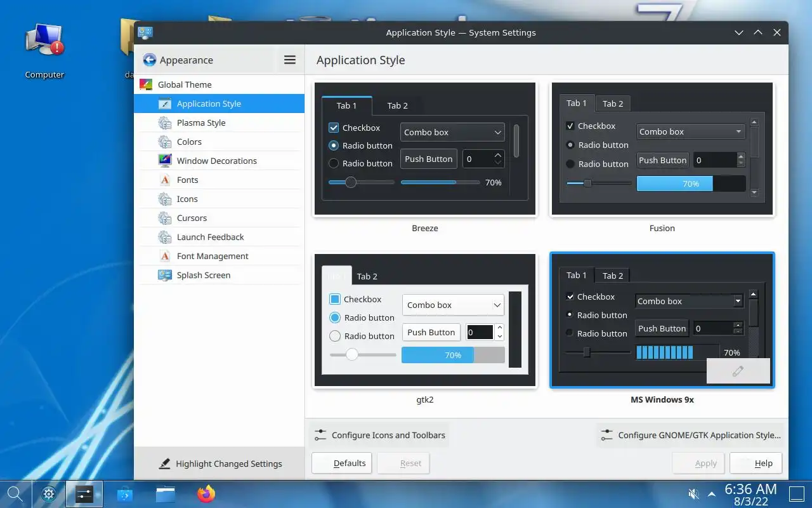Switch to Tab 2 in the Breeze preview
The width and height of the screenshot is (812, 508).
point(398,105)
